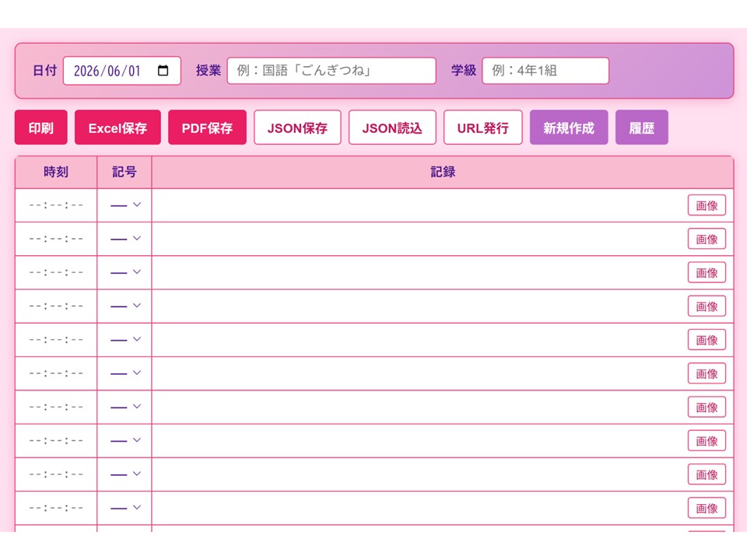Screen dimensions: 747x560
Task: Open the 記号 dropdown in the first row
Action: (124, 205)
